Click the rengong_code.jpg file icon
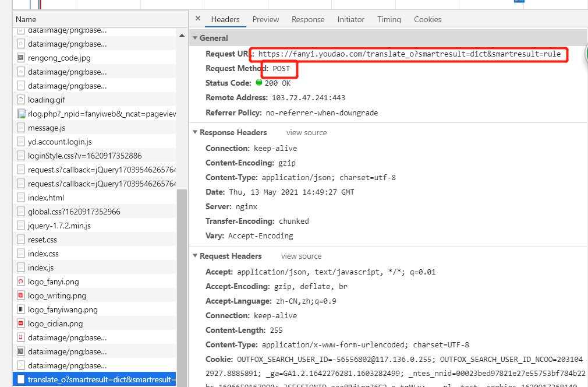This screenshot has height=387, width=588. coord(21,58)
